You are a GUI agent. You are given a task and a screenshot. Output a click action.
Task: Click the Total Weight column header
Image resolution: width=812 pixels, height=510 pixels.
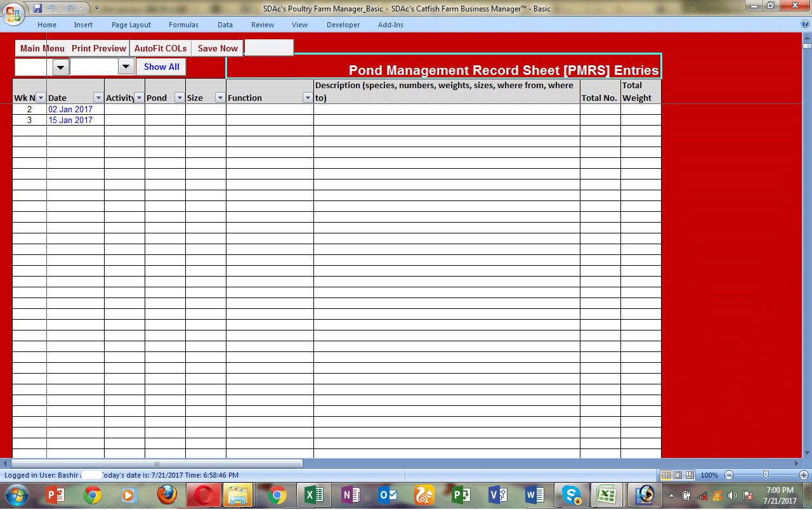point(641,91)
